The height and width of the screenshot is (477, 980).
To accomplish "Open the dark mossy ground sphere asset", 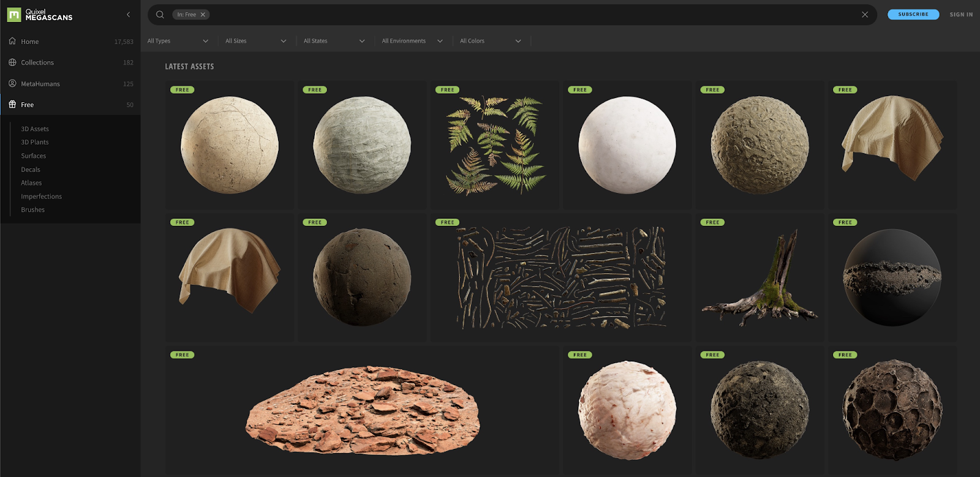I will (759, 410).
